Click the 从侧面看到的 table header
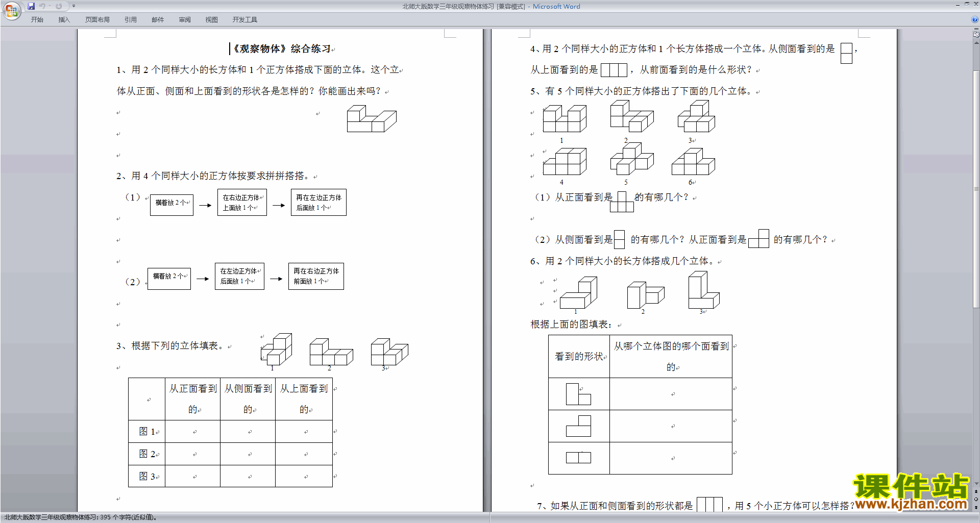This screenshot has width=980, height=523. (248, 399)
